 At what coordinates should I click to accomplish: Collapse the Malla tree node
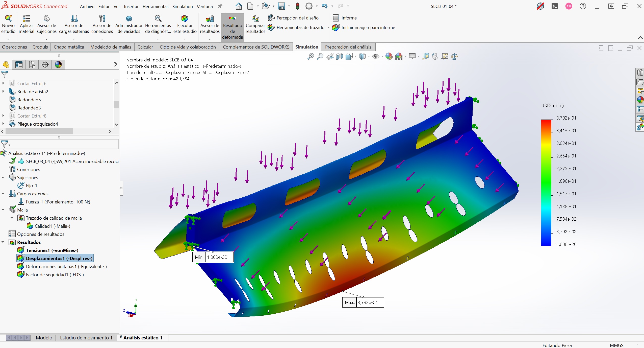(x=3, y=210)
